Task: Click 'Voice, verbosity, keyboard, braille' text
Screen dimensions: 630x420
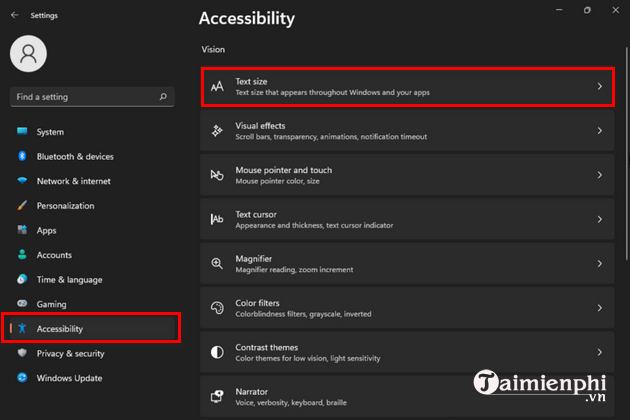Action: 291,402
